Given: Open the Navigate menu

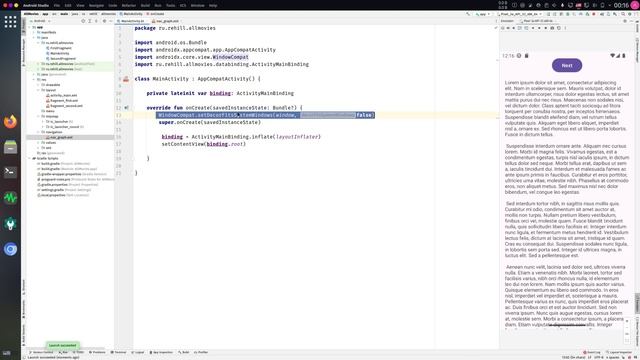Looking at the screenshot, I should click(x=96, y=6).
